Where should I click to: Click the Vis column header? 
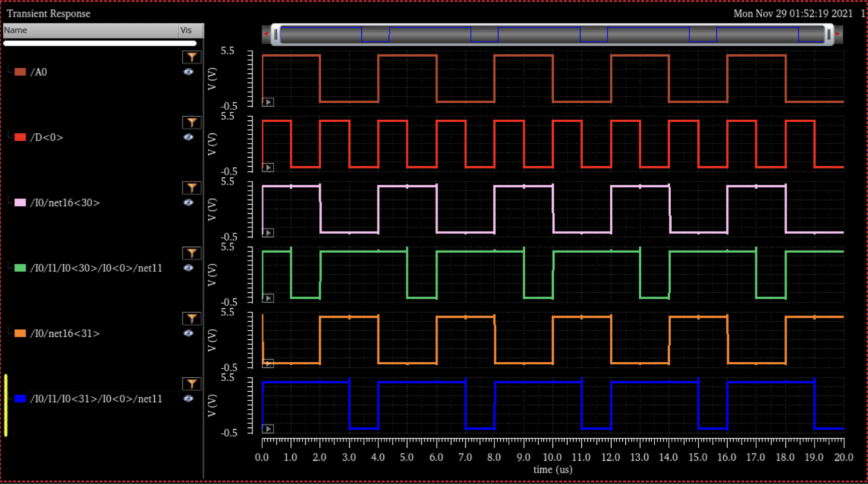(190, 30)
